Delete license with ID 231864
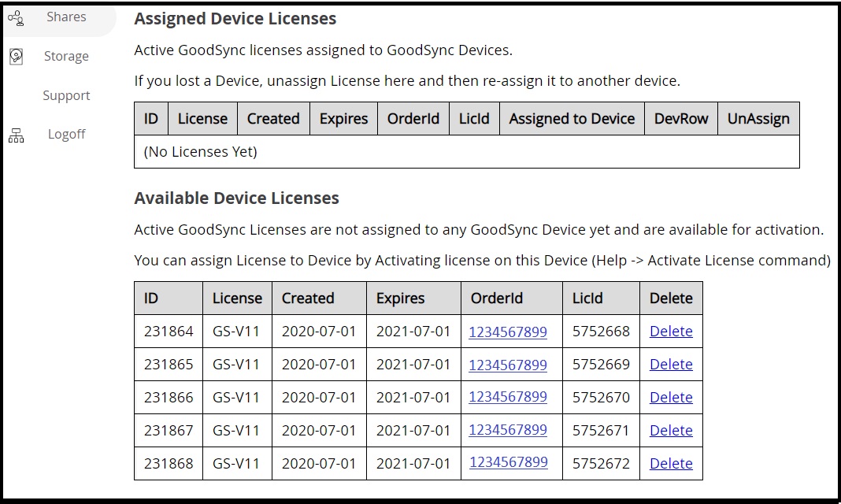The height and width of the screenshot is (504, 841). tap(671, 332)
